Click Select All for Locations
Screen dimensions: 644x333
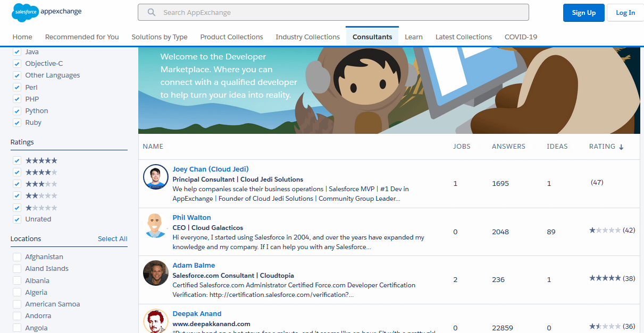112,239
